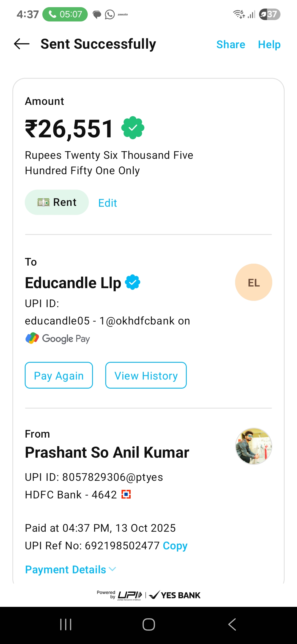Screen dimensions: 297x644
Task: Tap the Google Pay logo
Action: (x=58, y=339)
